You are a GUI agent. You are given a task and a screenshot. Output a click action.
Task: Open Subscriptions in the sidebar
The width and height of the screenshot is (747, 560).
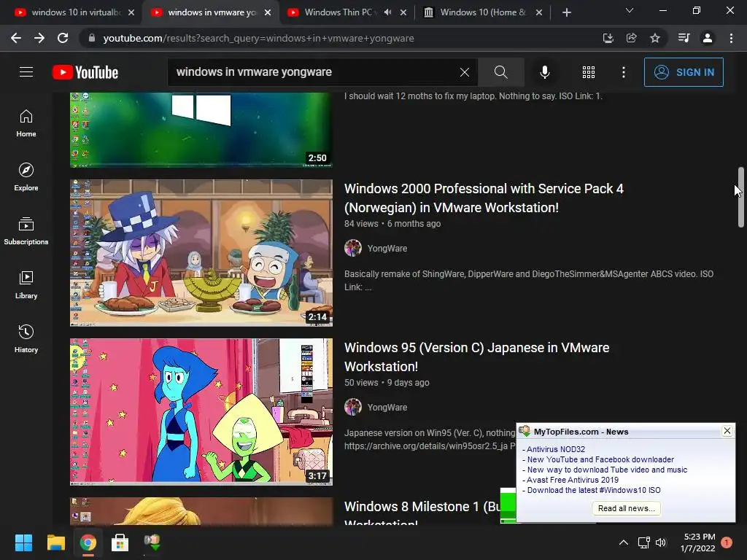26,231
